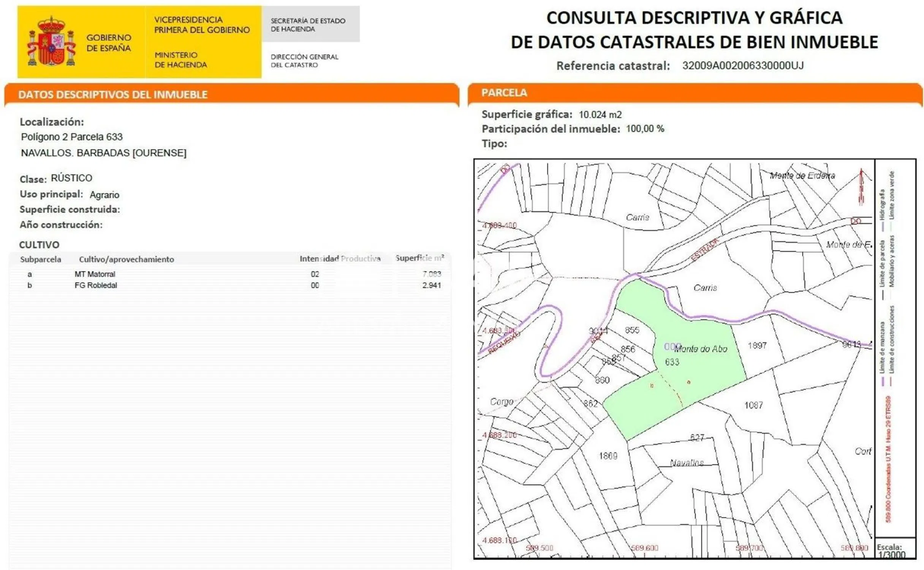924x570 pixels.
Task: Click the north arrow on the map
Action: click(861, 187)
